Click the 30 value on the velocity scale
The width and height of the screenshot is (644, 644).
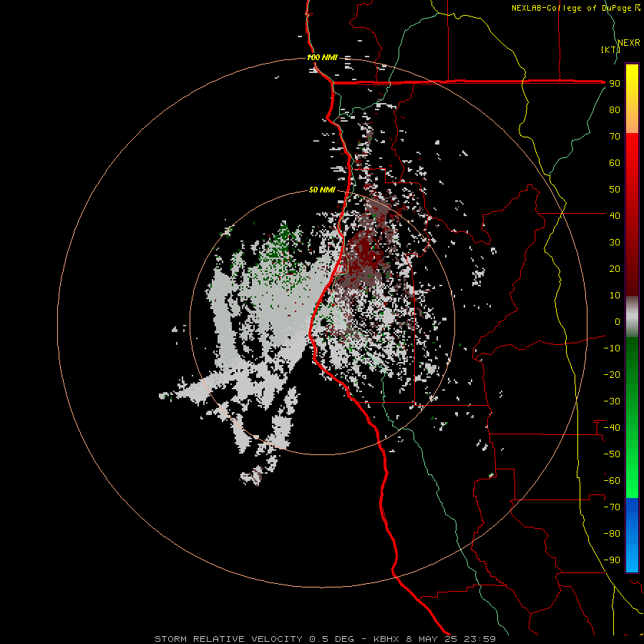tap(615, 243)
